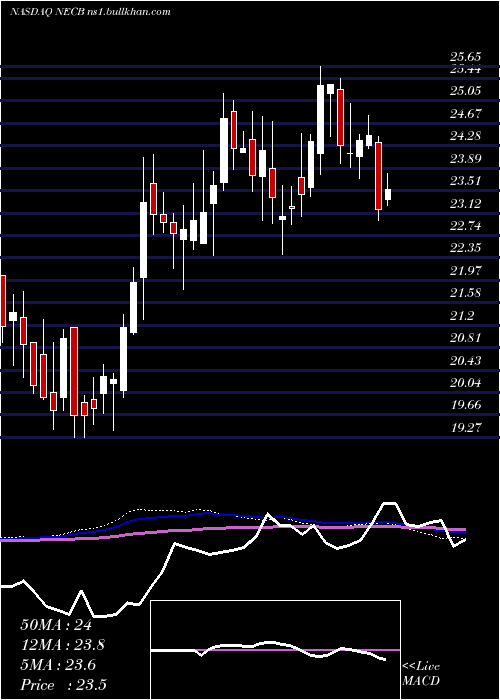Click the NASDAQ NECB chart title text
The width and height of the screenshot is (500, 700).
pos(90,12)
